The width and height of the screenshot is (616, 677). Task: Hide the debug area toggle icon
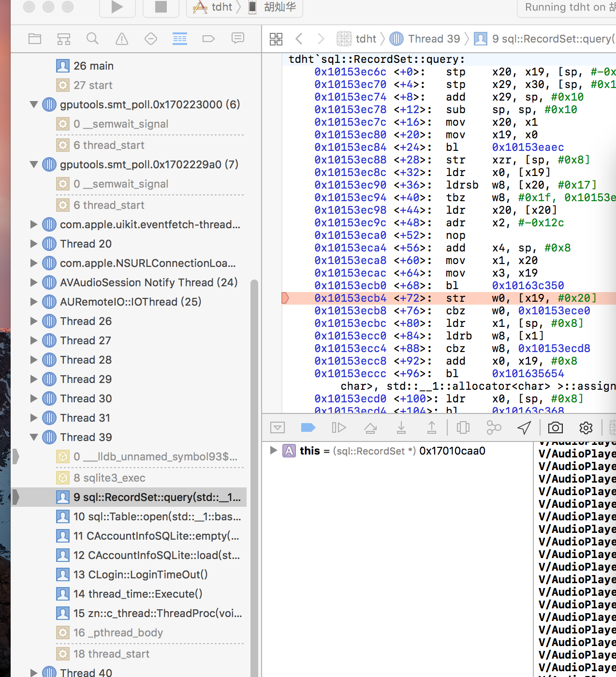pyautogui.click(x=278, y=427)
